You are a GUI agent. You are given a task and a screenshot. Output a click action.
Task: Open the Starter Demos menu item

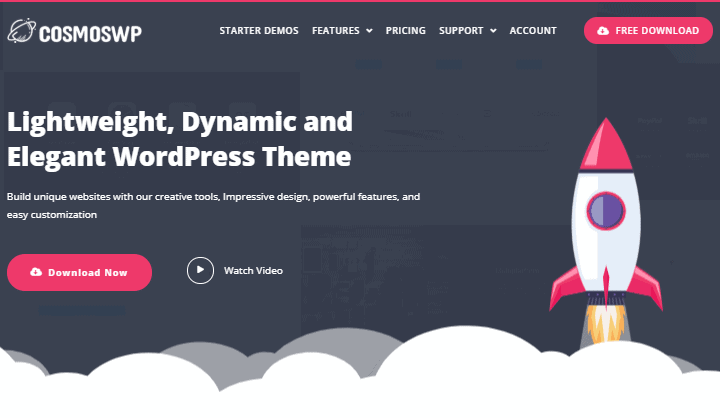click(259, 31)
